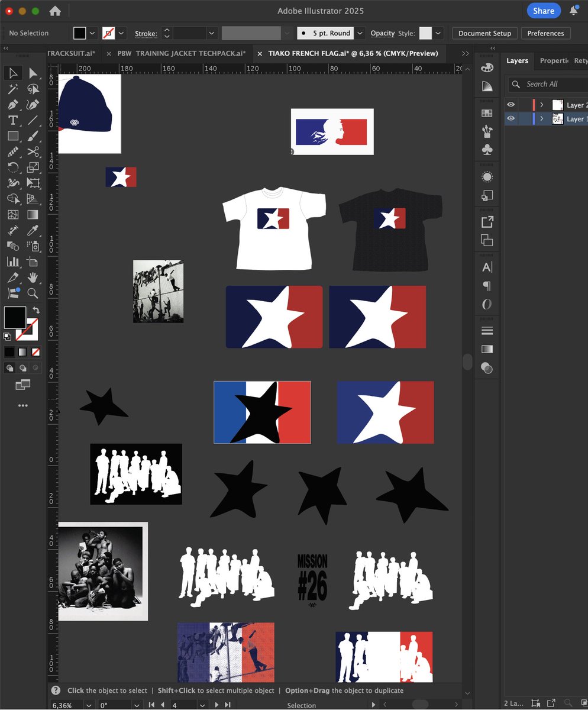The height and width of the screenshot is (710, 588).
Task: Enable Draw Behind mode
Action: (x=22, y=368)
